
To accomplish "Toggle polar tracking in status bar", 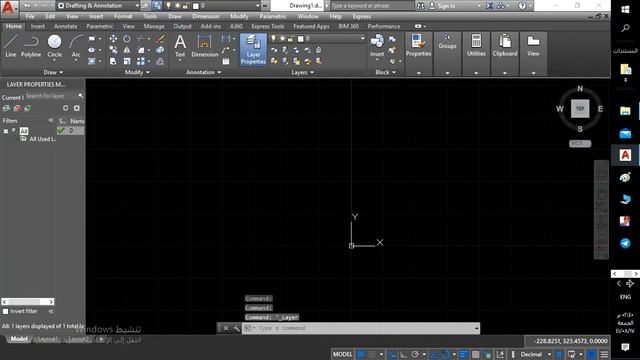I will 415,354.
